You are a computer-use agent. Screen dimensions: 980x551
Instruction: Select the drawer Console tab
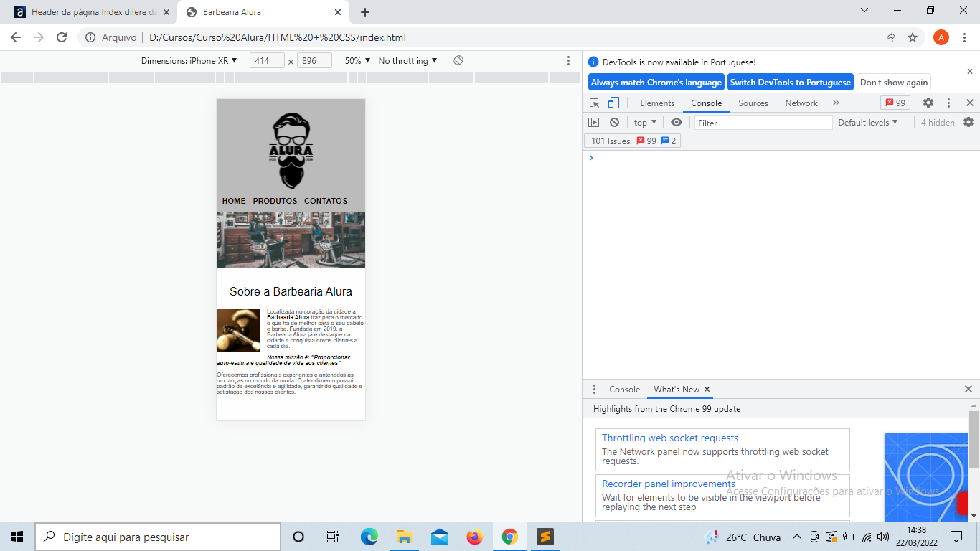pyautogui.click(x=624, y=390)
